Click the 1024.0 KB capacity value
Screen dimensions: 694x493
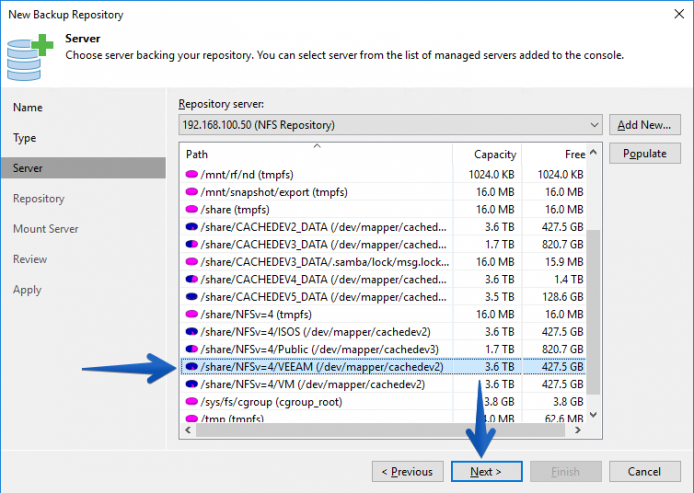point(492,174)
